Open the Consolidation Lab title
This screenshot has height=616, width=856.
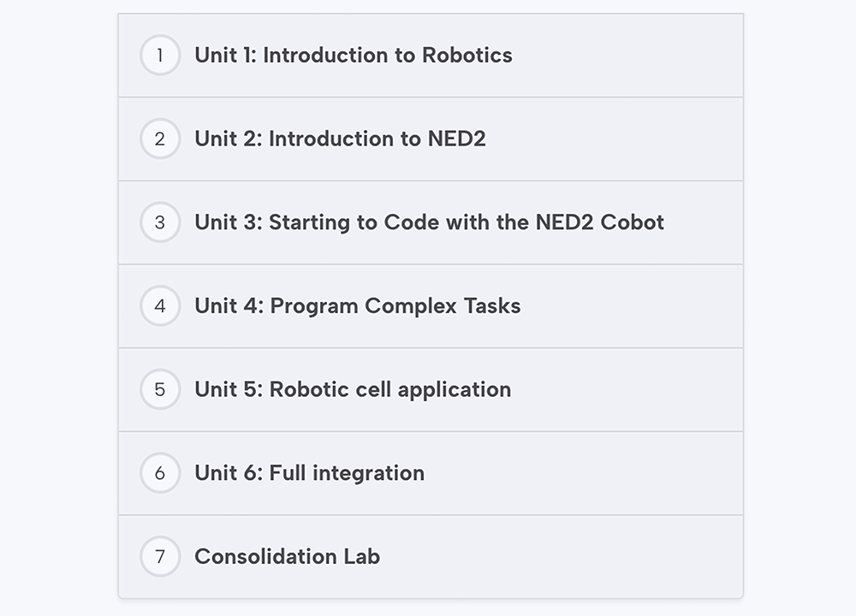coord(287,556)
